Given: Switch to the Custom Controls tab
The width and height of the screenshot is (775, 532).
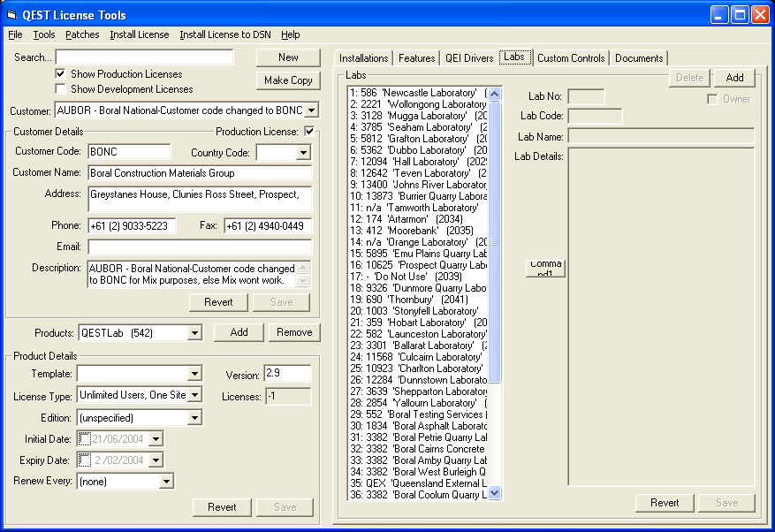Looking at the screenshot, I should click(571, 58).
